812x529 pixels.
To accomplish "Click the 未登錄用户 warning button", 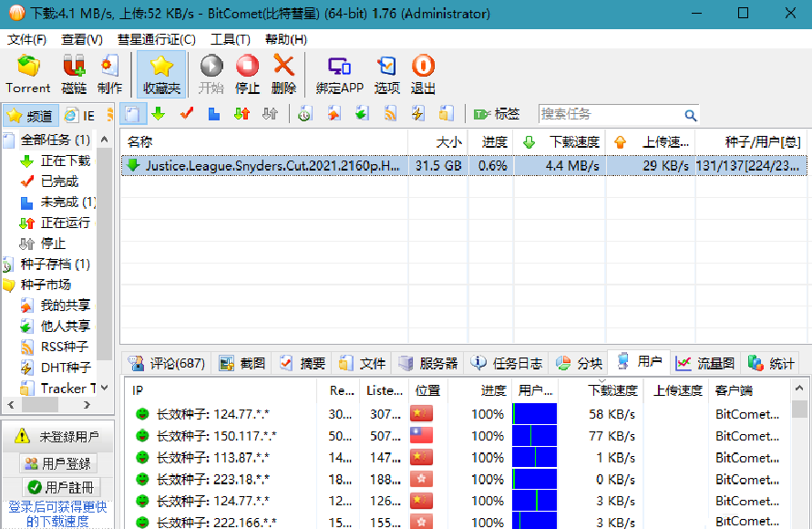I will (58, 437).
